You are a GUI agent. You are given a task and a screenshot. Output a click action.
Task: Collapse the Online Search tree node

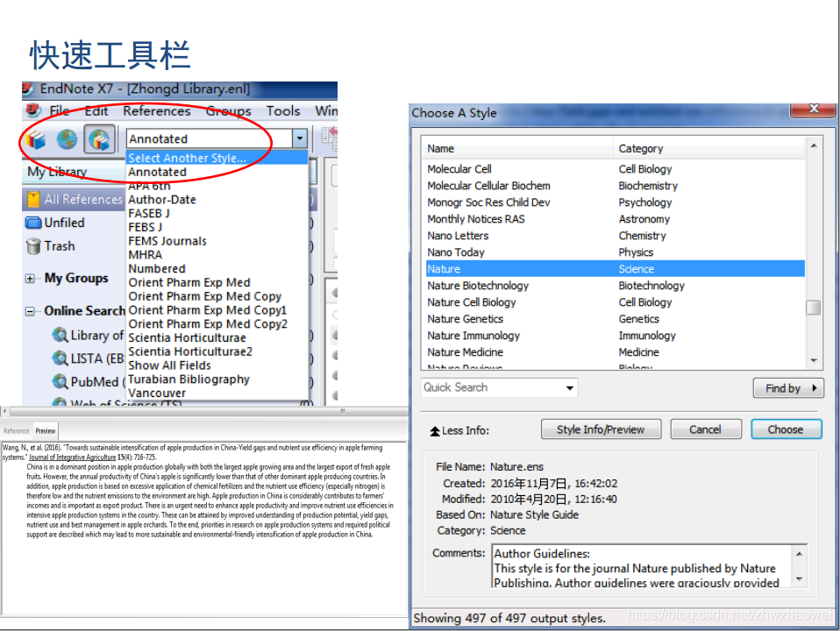[x=30, y=311]
